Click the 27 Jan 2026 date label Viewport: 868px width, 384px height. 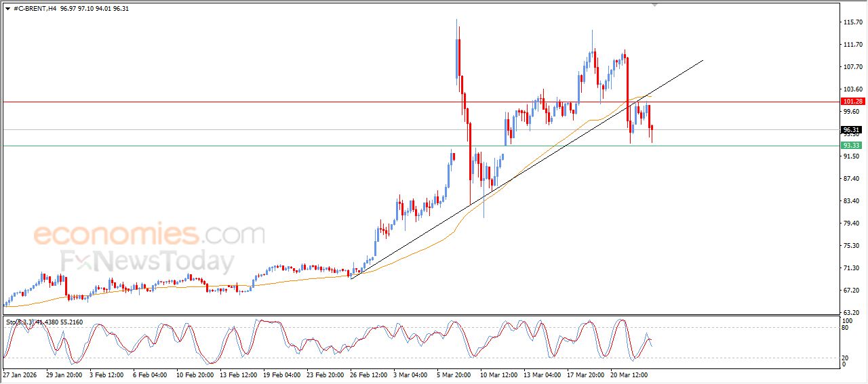tap(21, 374)
